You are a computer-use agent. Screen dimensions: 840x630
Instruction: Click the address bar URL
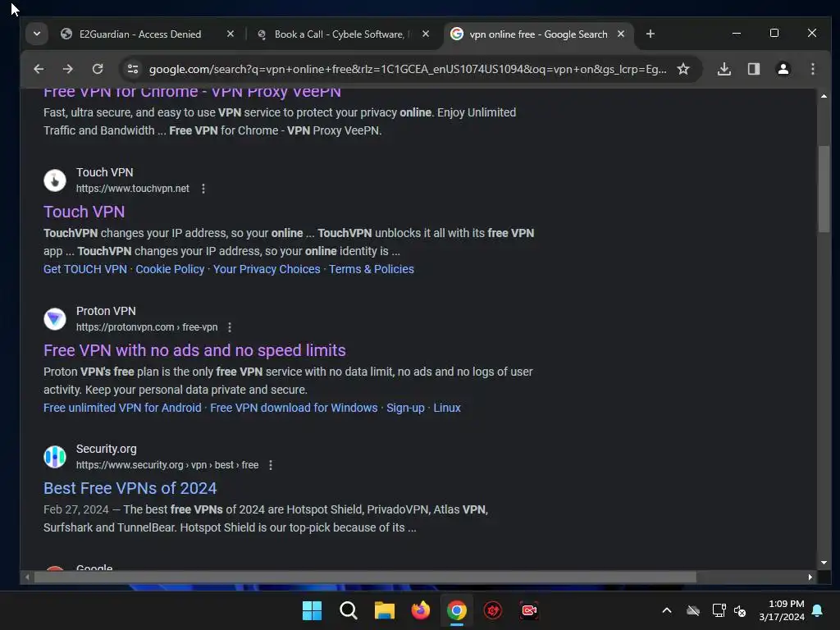coord(408,69)
